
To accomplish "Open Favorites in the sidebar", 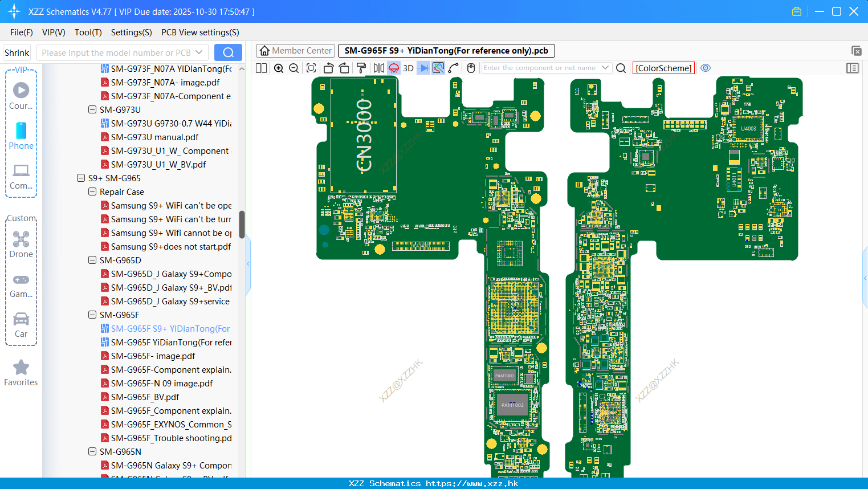I will pos(21,373).
